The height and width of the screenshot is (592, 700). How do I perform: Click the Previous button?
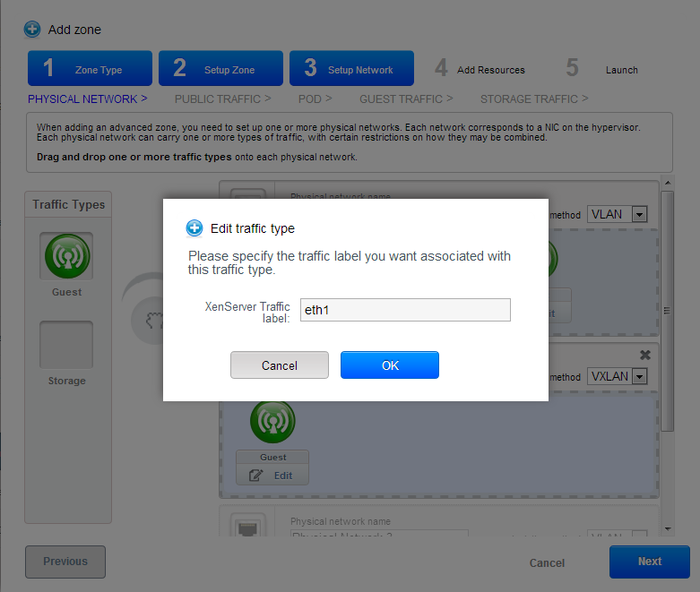[65, 562]
